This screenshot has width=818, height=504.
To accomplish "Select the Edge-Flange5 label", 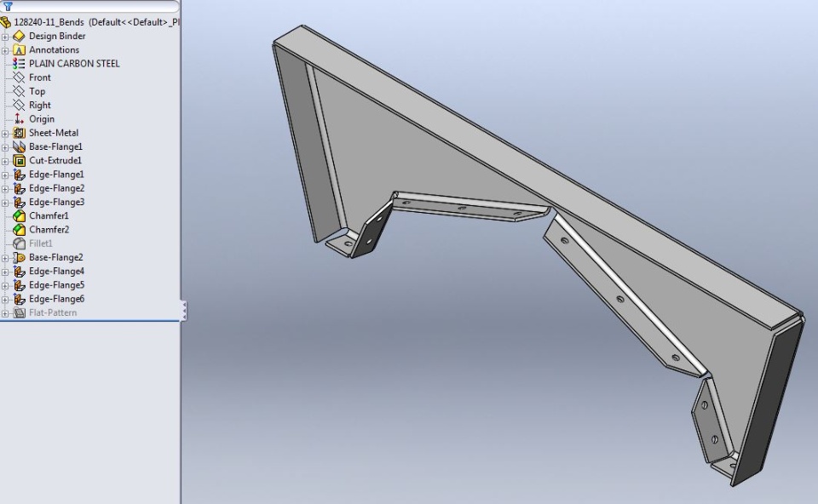I will click(x=56, y=285).
